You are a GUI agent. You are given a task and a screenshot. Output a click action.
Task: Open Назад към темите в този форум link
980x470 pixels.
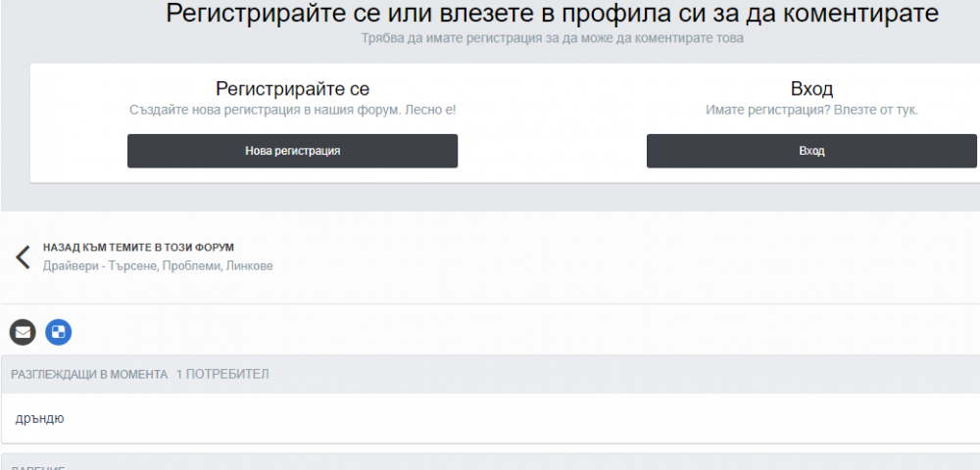pyautogui.click(x=139, y=248)
